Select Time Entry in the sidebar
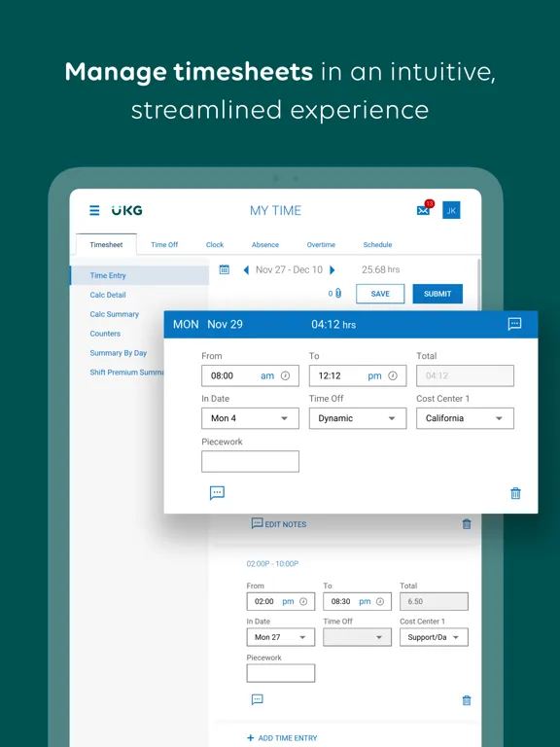This screenshot has width=560, height=747. pos(140,275)
